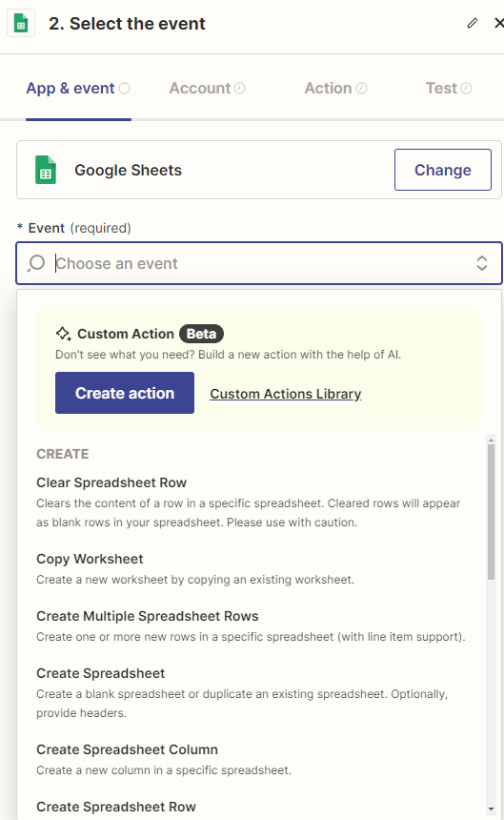Click the Account tab clock status icon
504x820 pixels.
point(239,88)
